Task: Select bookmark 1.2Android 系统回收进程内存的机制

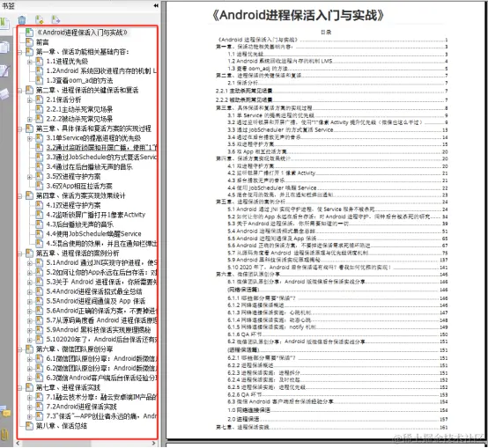Action: (x=101, y=71)
